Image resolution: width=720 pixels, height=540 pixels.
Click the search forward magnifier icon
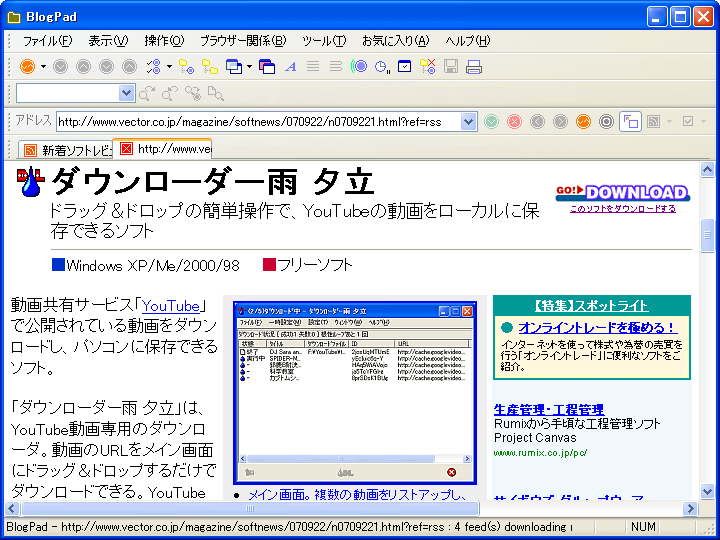(147, 94)
